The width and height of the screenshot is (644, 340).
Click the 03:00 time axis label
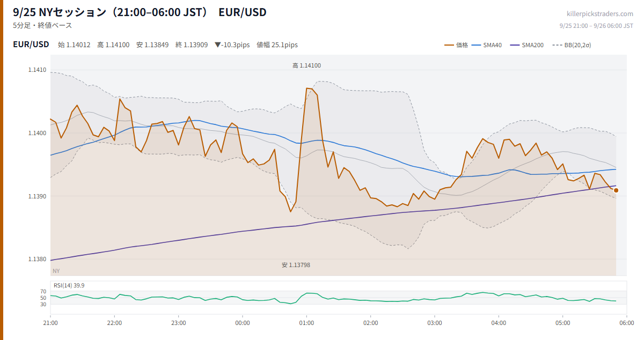click(435, 323)
